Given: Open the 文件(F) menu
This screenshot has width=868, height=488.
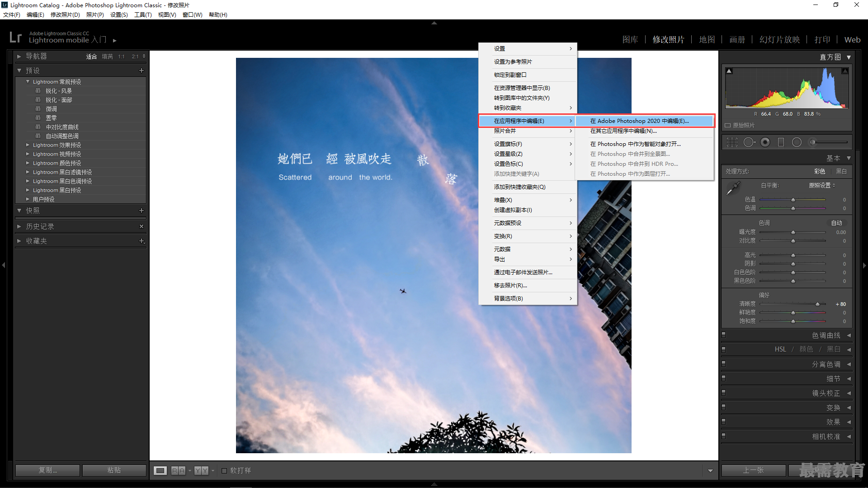Looking at the screenshot, I should tap(12, 14).
